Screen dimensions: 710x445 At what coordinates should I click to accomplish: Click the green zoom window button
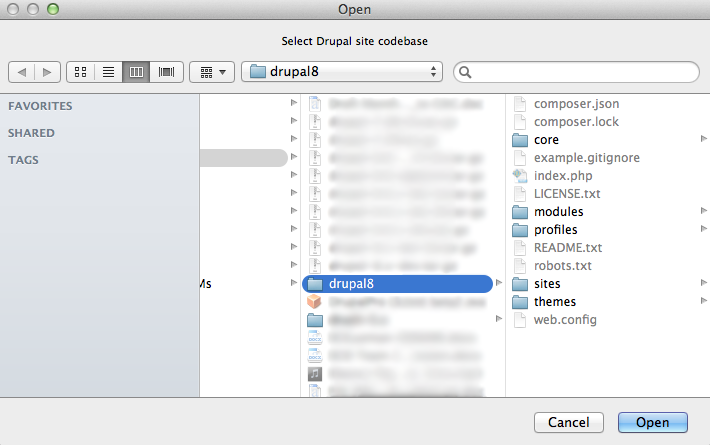click(x=53, y=9)
